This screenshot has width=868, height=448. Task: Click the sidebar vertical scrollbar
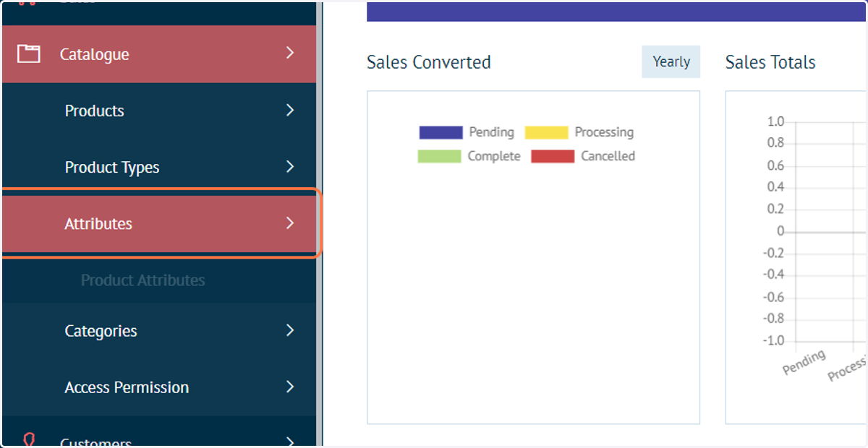(320, 224)
